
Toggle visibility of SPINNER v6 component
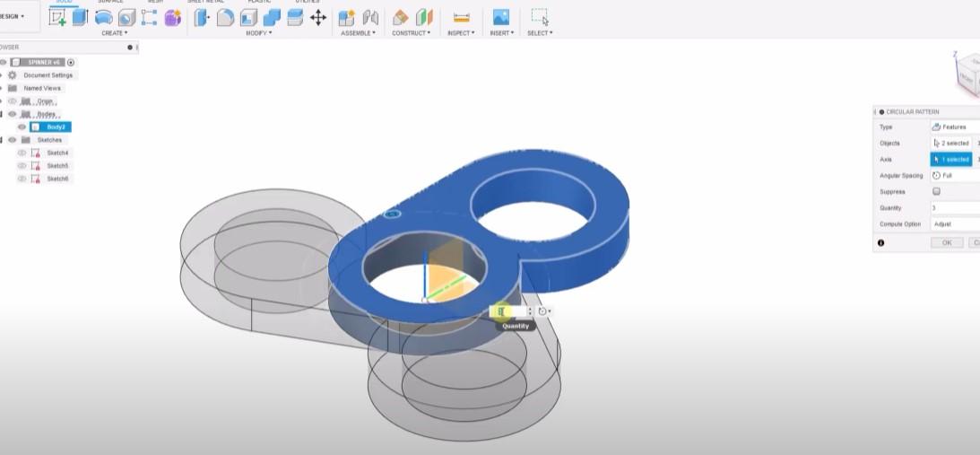tap(3, 62)
